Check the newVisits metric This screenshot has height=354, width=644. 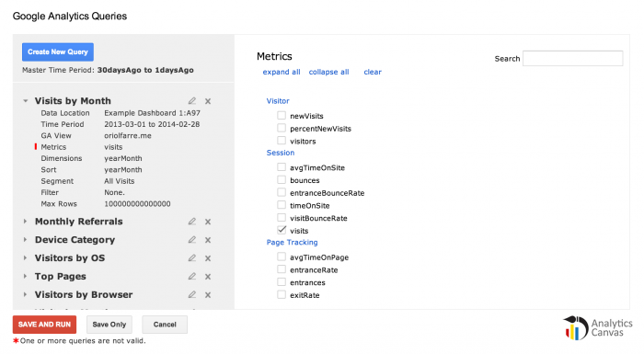pyautogui.click(x=282, y=115)
